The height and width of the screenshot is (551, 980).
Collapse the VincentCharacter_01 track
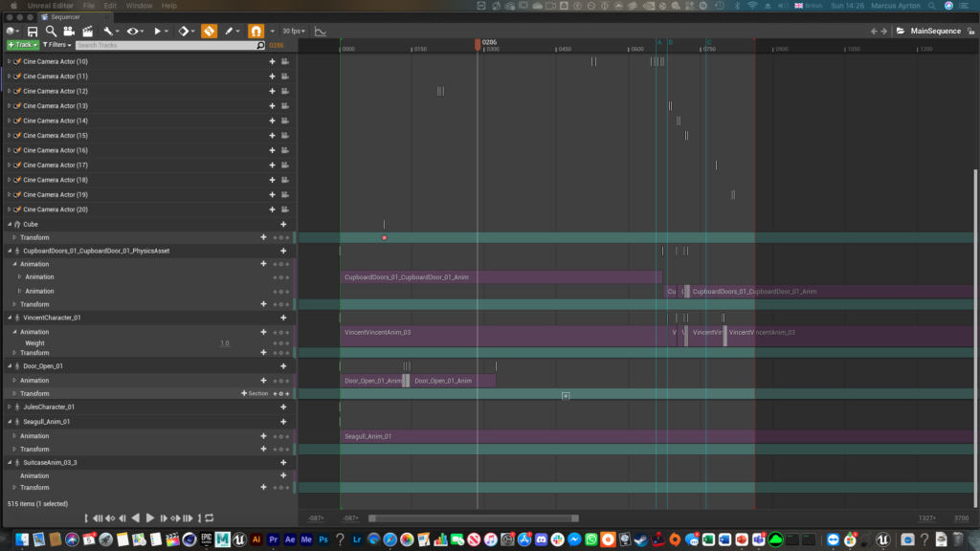[x=10, y=318]
